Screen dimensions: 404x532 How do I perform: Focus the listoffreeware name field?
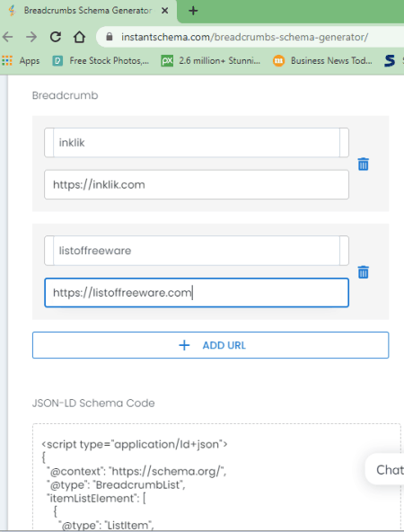click(197, 251)
